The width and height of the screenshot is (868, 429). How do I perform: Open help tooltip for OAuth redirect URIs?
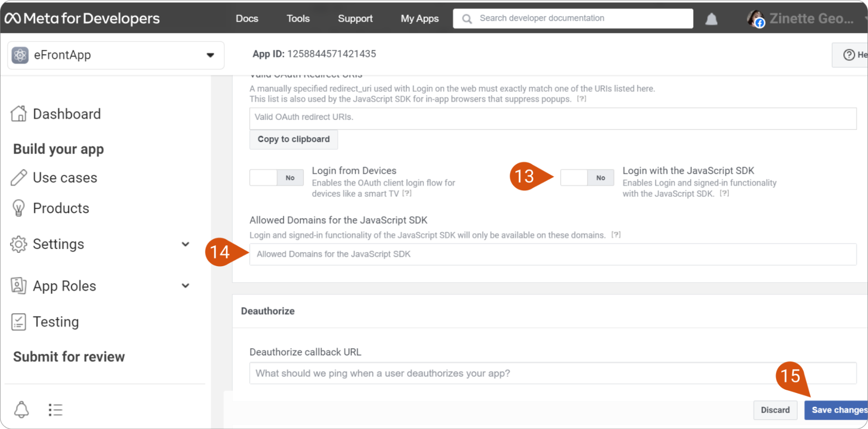[581, 99]
